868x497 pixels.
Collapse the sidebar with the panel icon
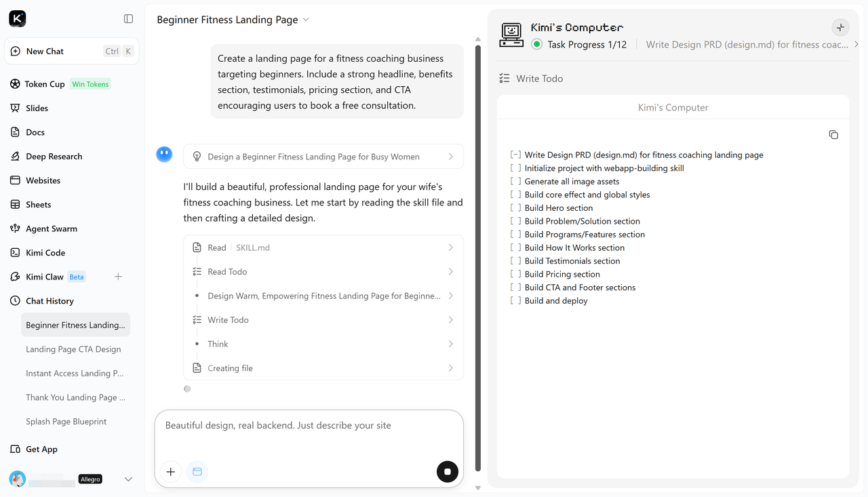[129, 19]
